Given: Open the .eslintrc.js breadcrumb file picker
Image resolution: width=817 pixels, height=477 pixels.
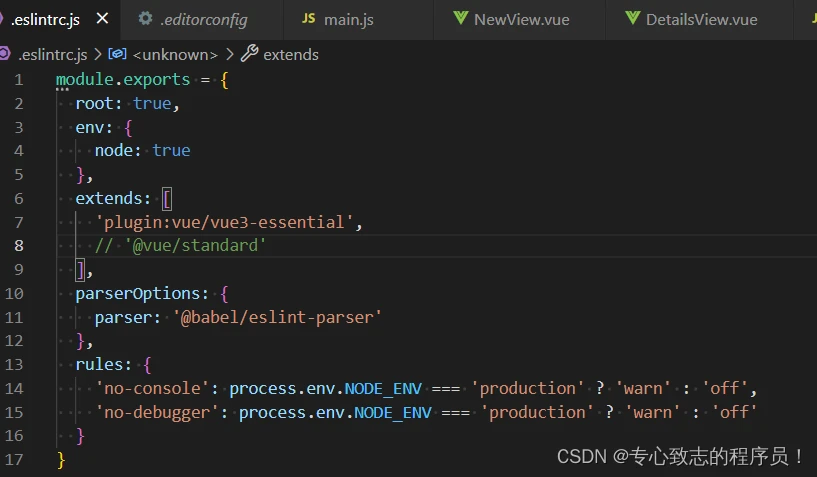Looking at the screenshot, I should pos(48,54).
